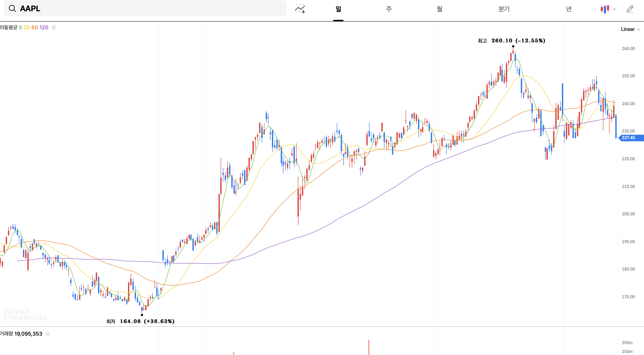Screen dimensions: 644x355
Task: Click the 240.00 price axis label
Action: point(628,103)
